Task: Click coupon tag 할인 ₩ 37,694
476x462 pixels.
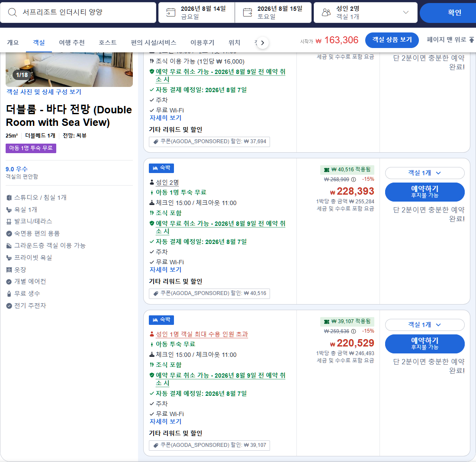Action: (x=209, y=141)
